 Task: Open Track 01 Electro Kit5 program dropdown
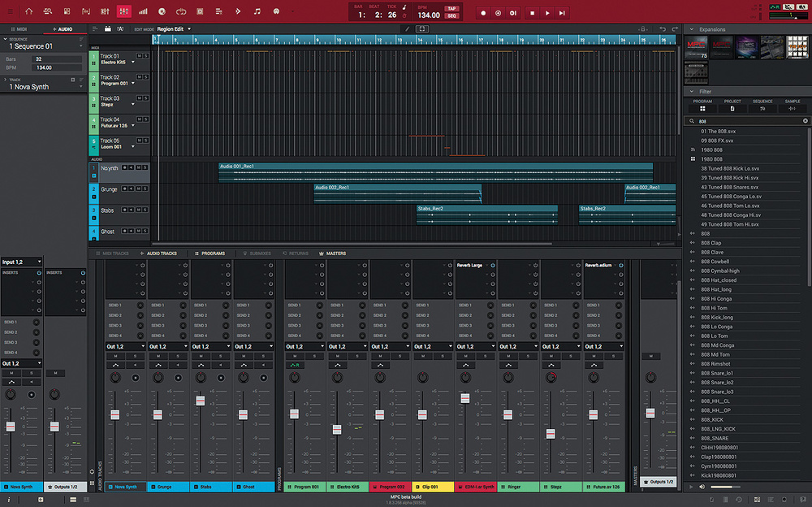[133, 63]
